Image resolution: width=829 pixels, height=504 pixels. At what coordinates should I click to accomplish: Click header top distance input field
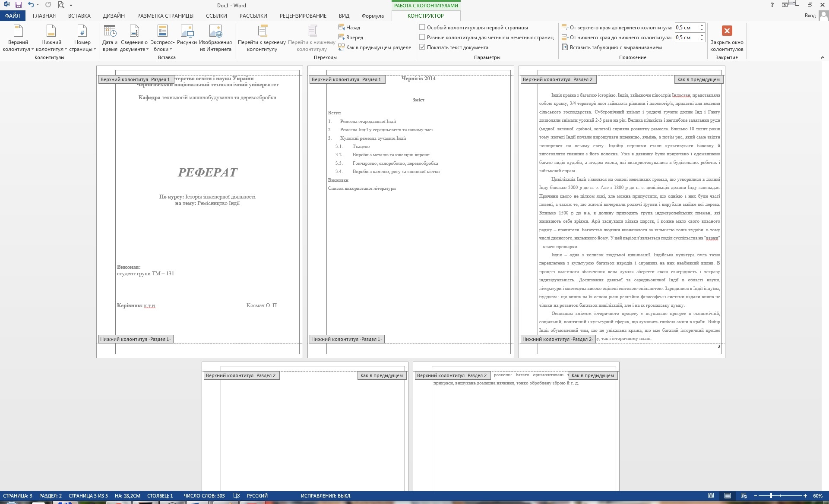click(686, 27)
